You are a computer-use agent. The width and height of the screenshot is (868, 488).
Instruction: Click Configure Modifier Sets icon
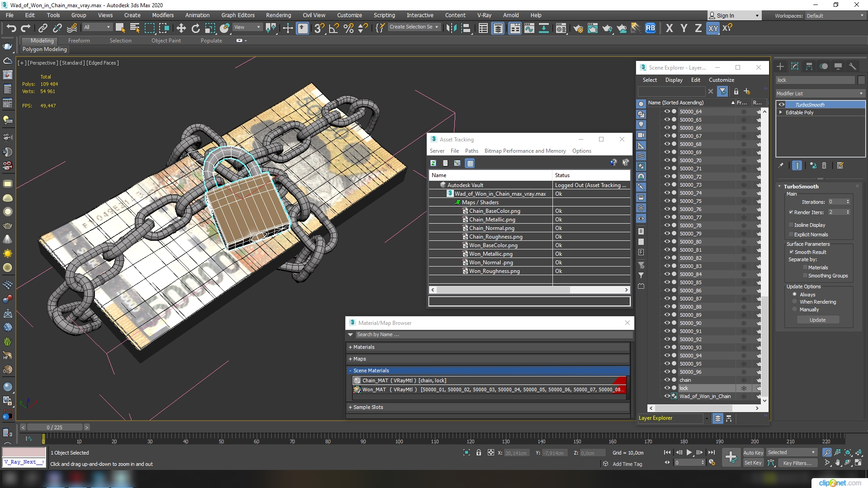point(840,166)
